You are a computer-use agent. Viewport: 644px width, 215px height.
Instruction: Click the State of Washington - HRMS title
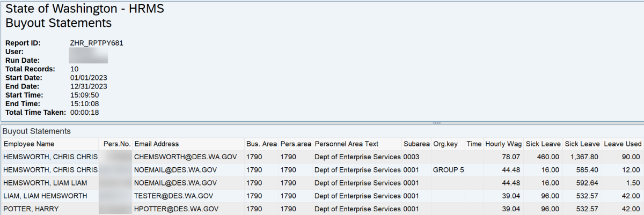click(x=85, y=9)
